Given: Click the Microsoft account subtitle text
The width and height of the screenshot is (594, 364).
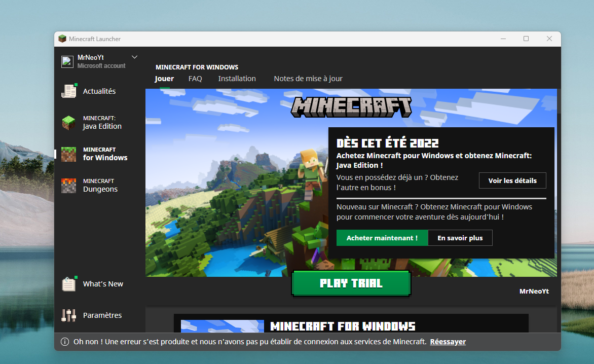Looking at the screenshot, I should point(101,66).
